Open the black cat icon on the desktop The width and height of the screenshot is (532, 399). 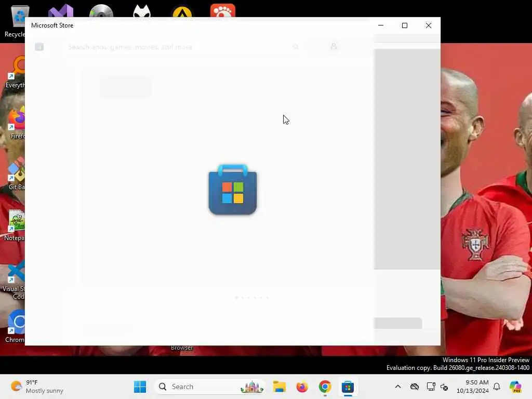142,10
